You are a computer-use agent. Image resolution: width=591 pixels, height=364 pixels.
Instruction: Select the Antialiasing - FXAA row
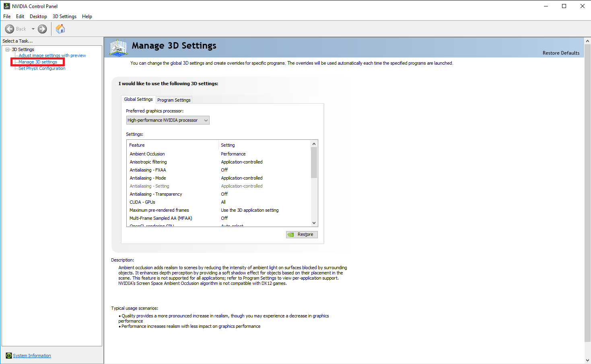[219, 170]
